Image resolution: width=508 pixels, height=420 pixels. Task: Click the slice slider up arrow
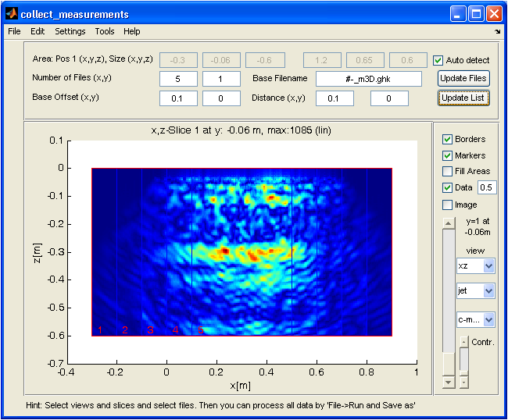(449, 223)
